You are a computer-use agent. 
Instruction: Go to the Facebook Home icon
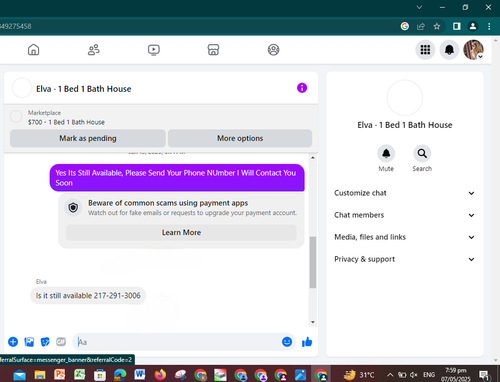click(x=33, y=50)
